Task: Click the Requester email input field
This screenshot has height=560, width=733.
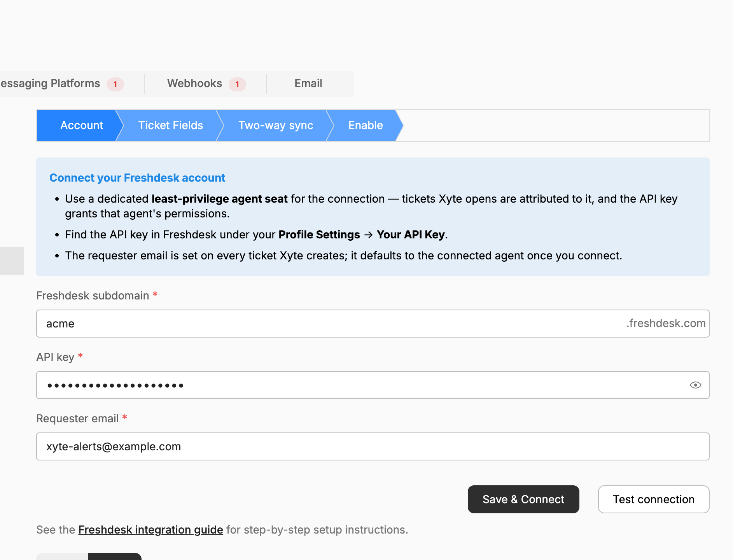Action: (373, 446)
